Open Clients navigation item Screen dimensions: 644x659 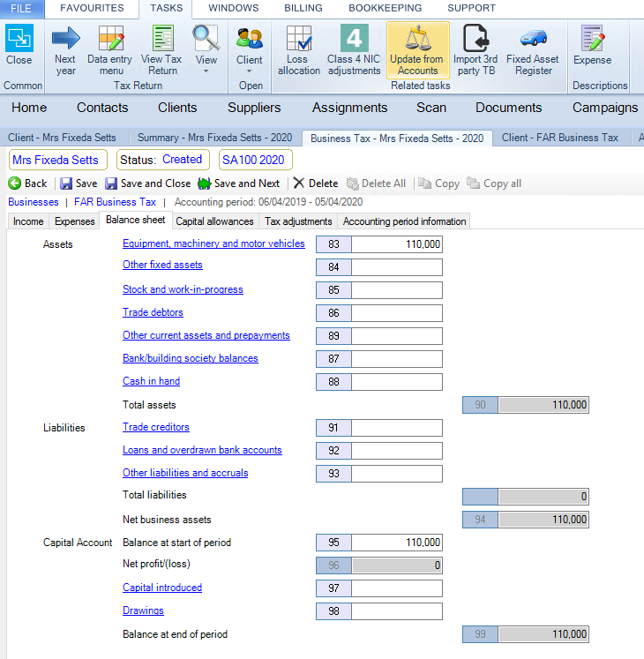177,108
